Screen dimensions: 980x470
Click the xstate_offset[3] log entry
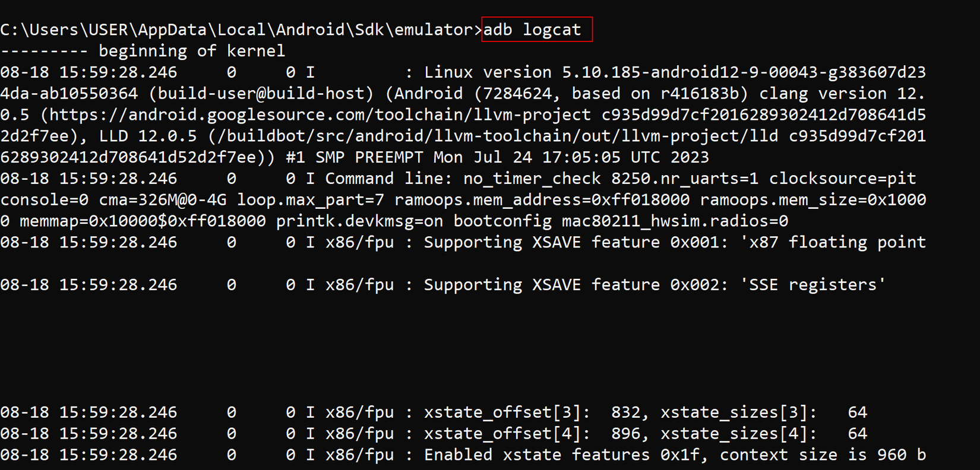pos(507,412)
